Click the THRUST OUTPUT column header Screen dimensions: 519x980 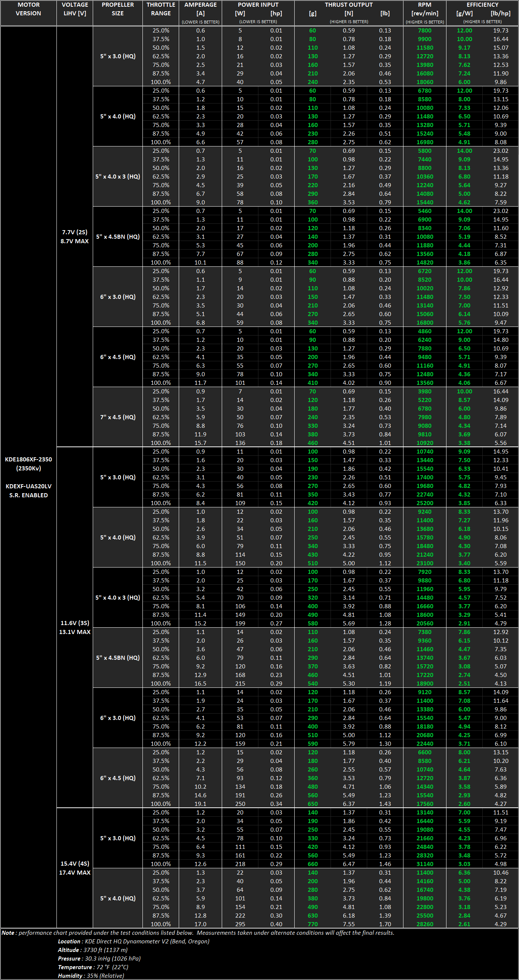pos(348,5)
